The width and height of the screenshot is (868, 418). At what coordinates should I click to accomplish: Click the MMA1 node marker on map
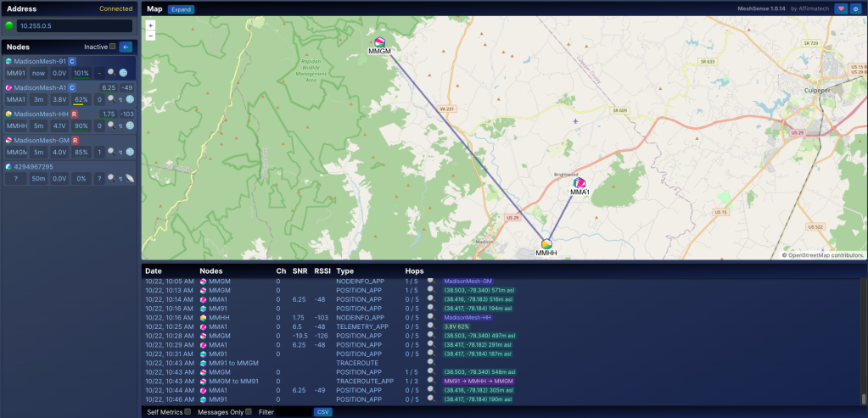[x=580, y=183]
